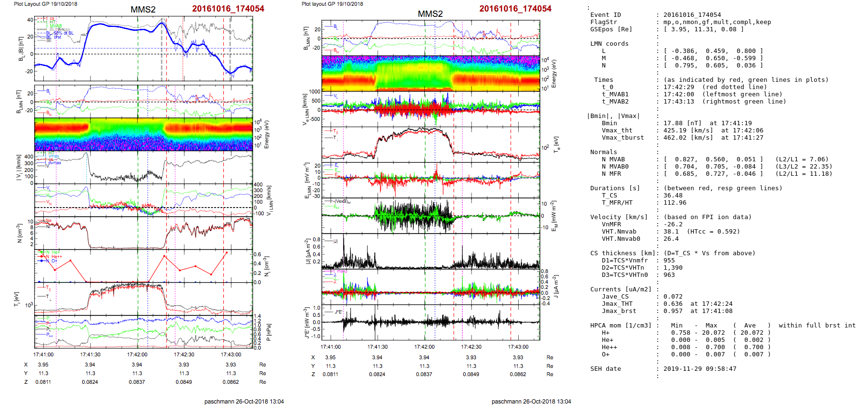Click the paschmann 26-Oct-2018 footer under left plot
The width and height of the screenshot is (868, 405).
pos(244,401)
